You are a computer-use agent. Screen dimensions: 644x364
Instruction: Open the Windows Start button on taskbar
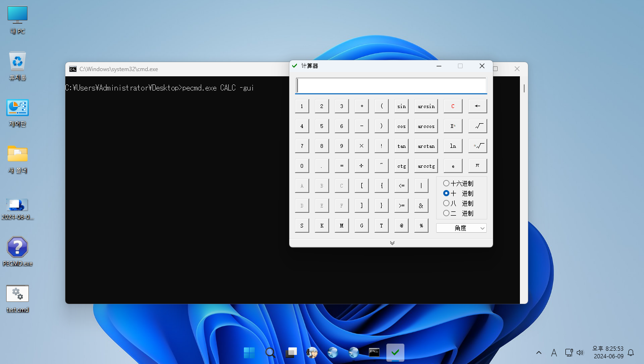pos(249,352)
